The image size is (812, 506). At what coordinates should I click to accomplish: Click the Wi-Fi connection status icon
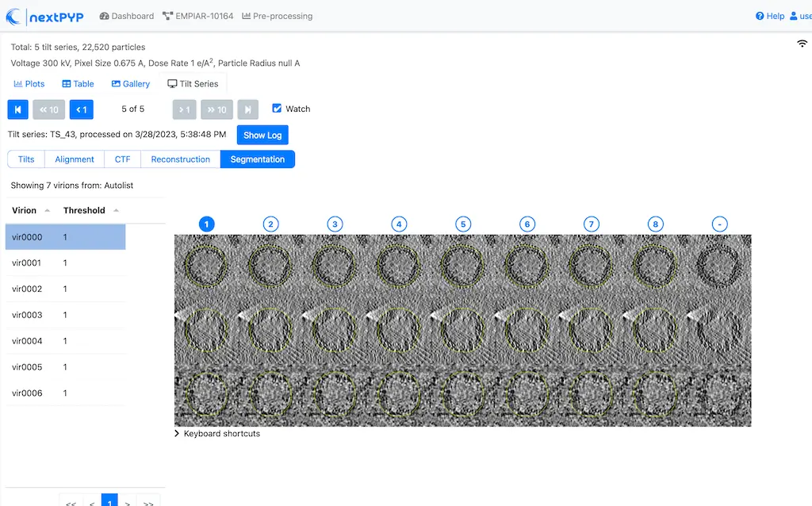click(x=802, y=44)
